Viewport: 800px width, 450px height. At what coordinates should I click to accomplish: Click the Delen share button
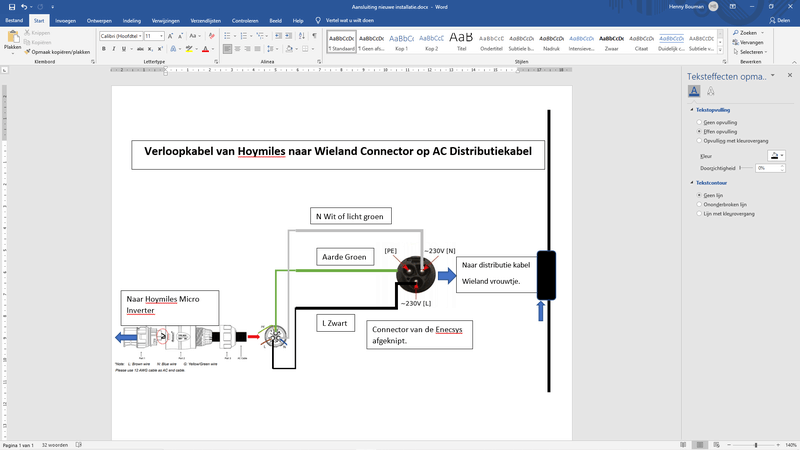pyautogui.click(x=779, y=20)
